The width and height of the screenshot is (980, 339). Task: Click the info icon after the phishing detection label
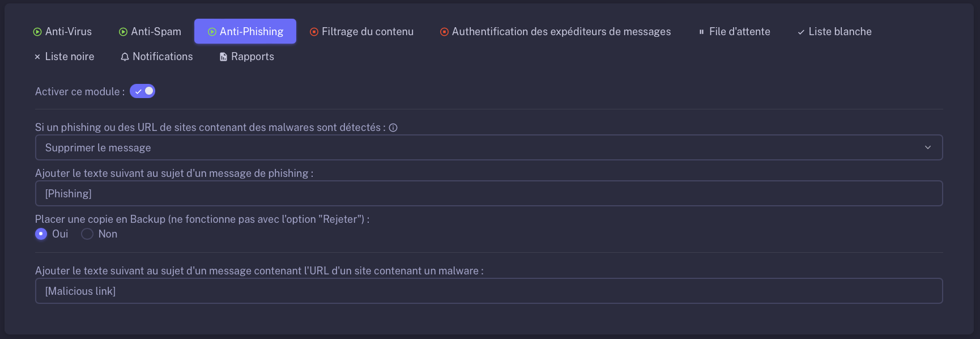393,128
